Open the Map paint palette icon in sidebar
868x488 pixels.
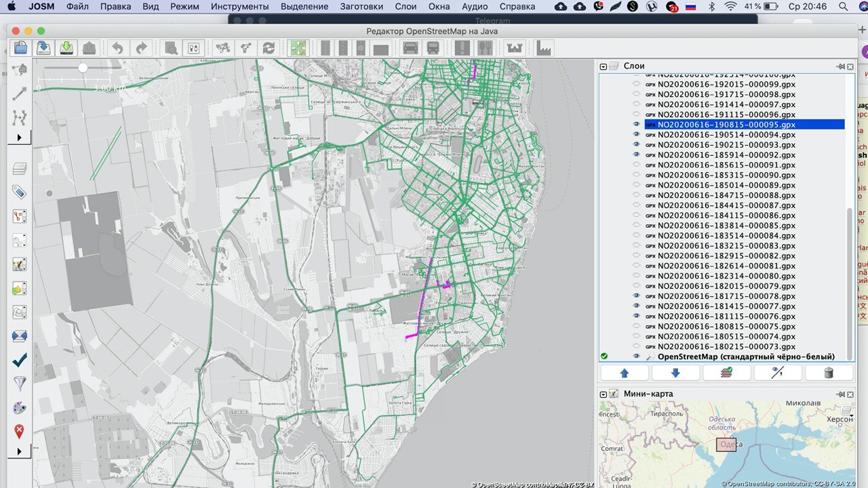click(20, 407)
